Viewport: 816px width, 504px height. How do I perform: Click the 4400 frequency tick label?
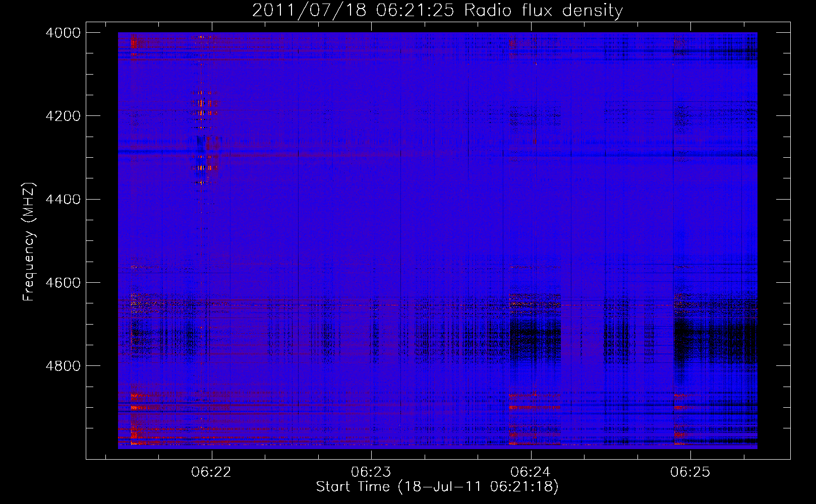pyautogui.click(x=63, y=200)
